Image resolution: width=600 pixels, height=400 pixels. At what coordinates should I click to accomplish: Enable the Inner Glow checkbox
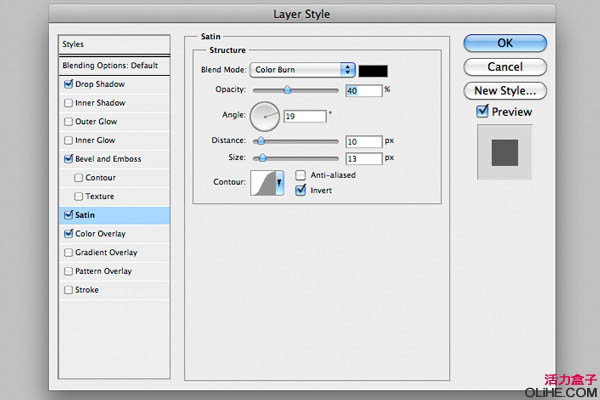[68, 140]
